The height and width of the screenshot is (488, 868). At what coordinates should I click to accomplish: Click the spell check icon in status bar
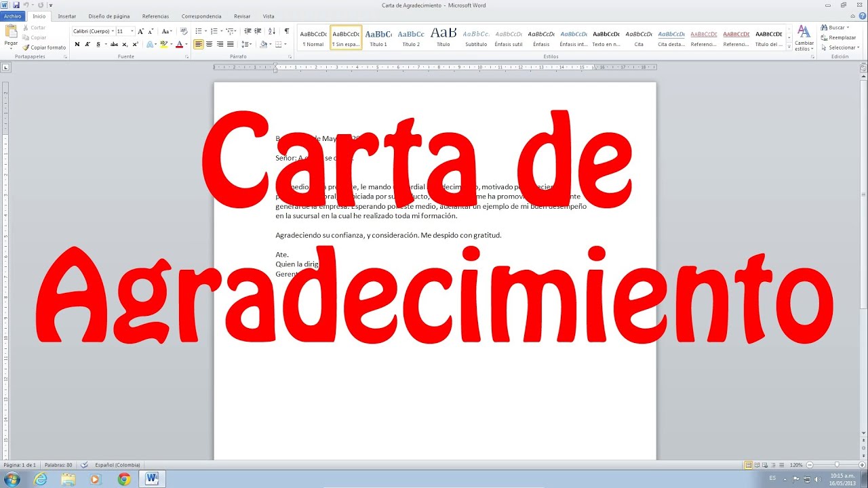tap(83, 465)
